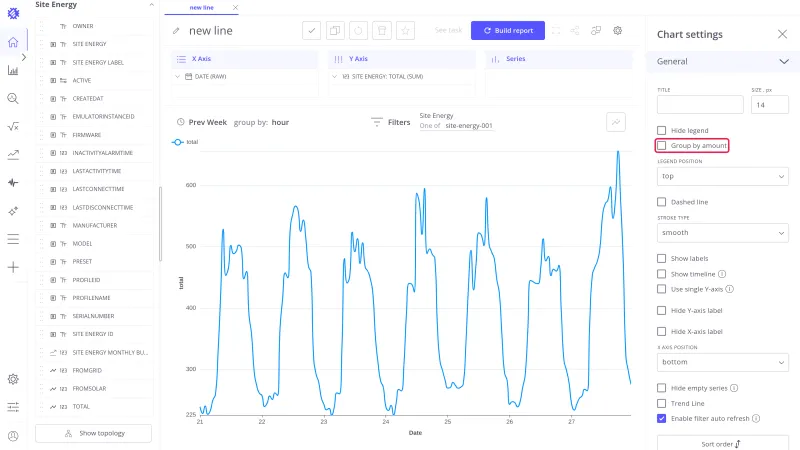This screenshot has height=450, width=800.
Task: Toggle the Trend Line checkbox
Action: 661,403
